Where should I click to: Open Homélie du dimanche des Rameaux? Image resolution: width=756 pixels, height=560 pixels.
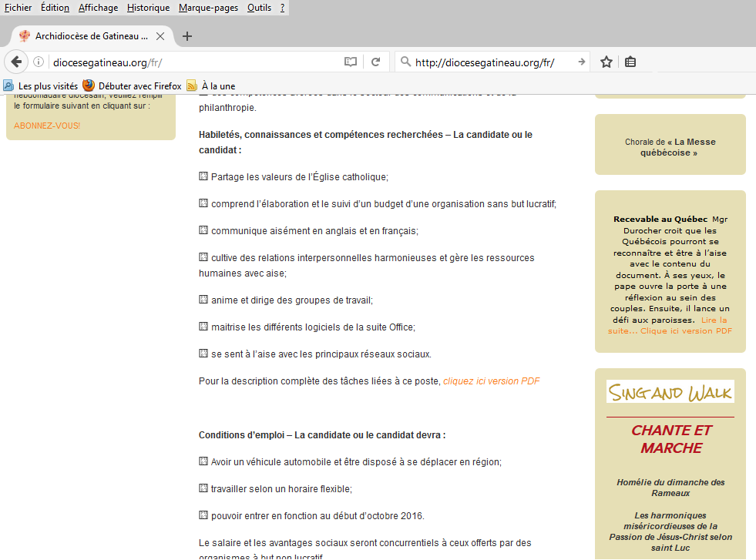point(670,488)
